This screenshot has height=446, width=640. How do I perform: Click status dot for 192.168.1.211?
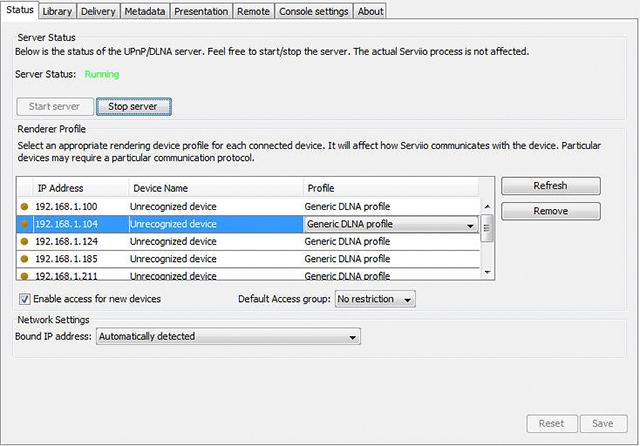[x=25, y=274]
